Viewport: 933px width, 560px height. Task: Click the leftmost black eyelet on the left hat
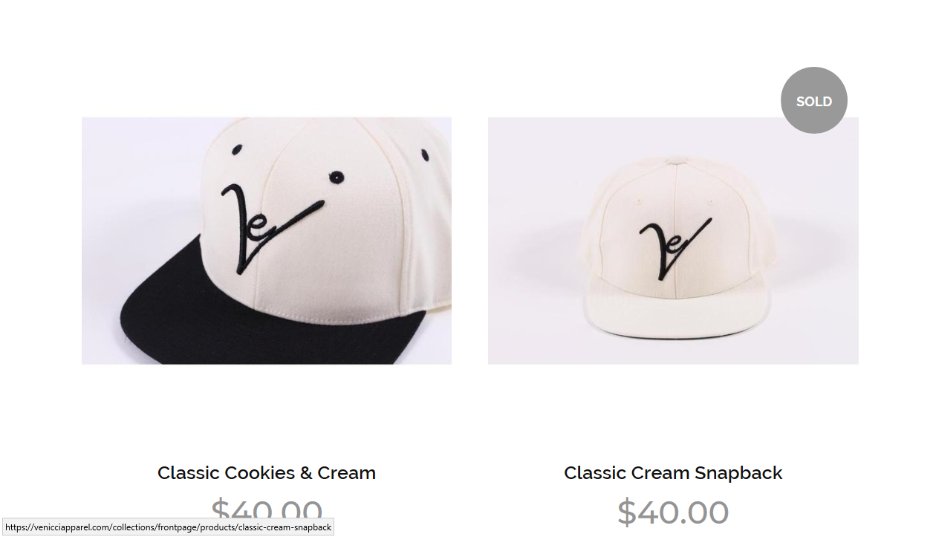point(238,150)
